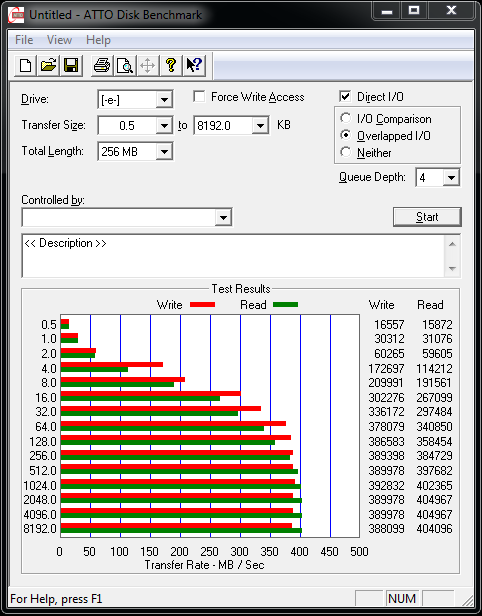Click the write value 392832

(386, 486)
